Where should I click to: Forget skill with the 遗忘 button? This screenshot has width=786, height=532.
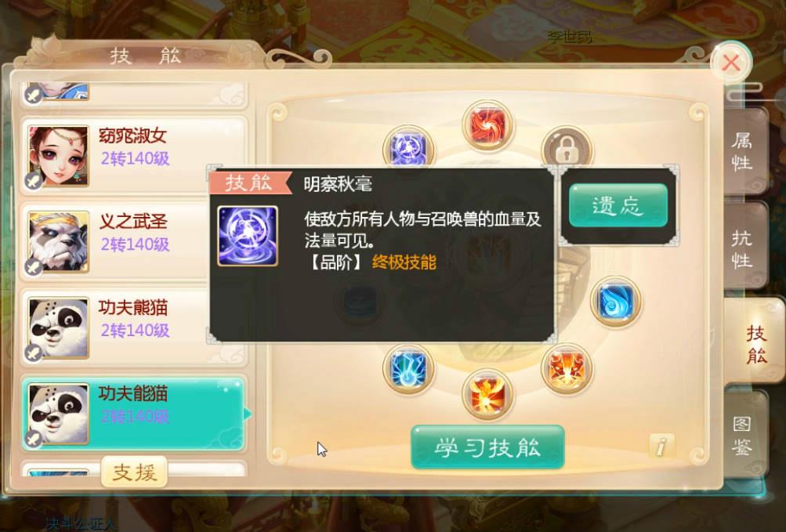point(618,205)
